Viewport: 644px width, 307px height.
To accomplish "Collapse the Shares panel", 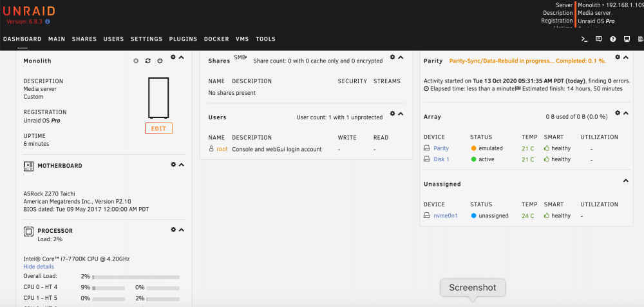I will coord(401,57).
